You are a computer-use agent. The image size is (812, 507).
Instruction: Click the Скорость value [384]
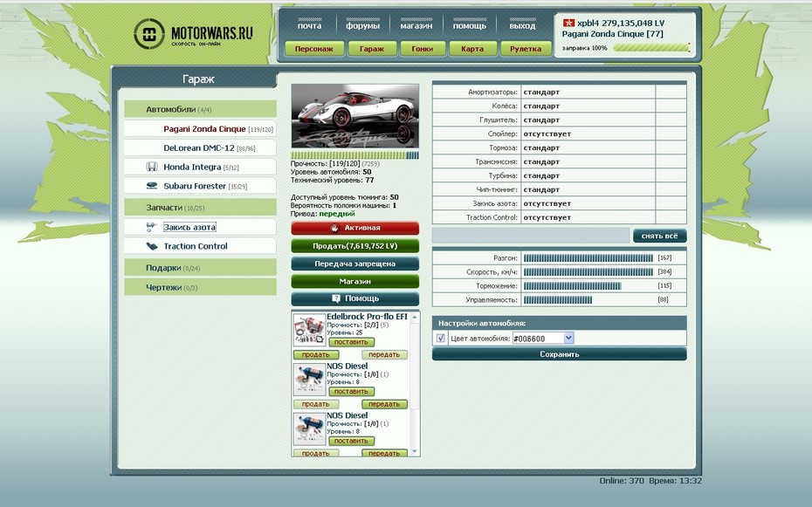[664, 271]
